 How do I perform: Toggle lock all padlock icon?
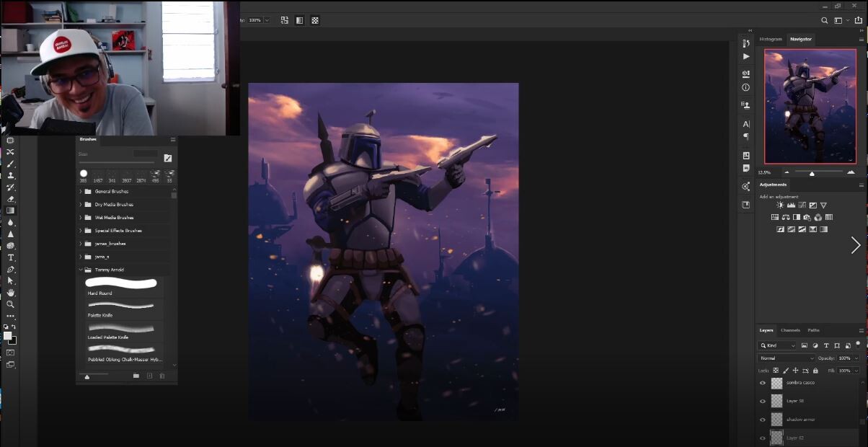[815, 370]
